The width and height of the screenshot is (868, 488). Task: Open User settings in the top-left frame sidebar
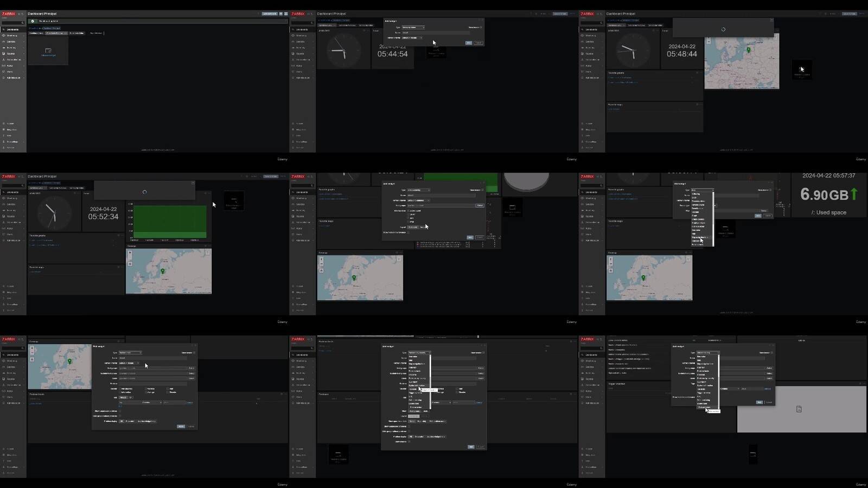tap(13, 142)
